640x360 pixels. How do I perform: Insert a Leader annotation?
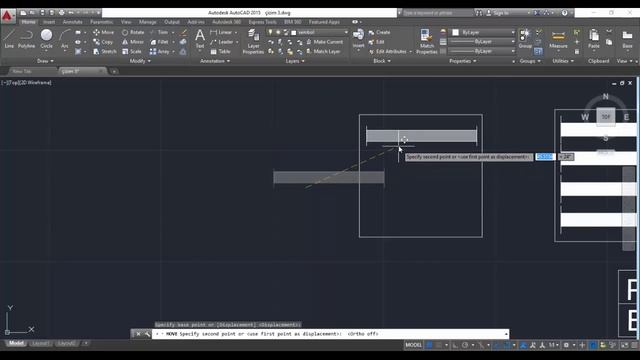point(222,42)
